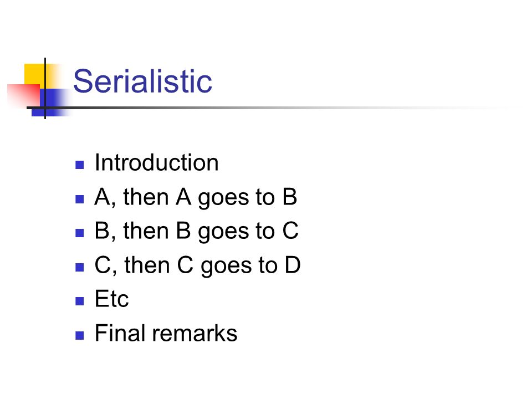Click the 'C, then C goes to D' line
Image resolution: width=532 pixels, height=399 pixels.
click(x=197, y=265)
